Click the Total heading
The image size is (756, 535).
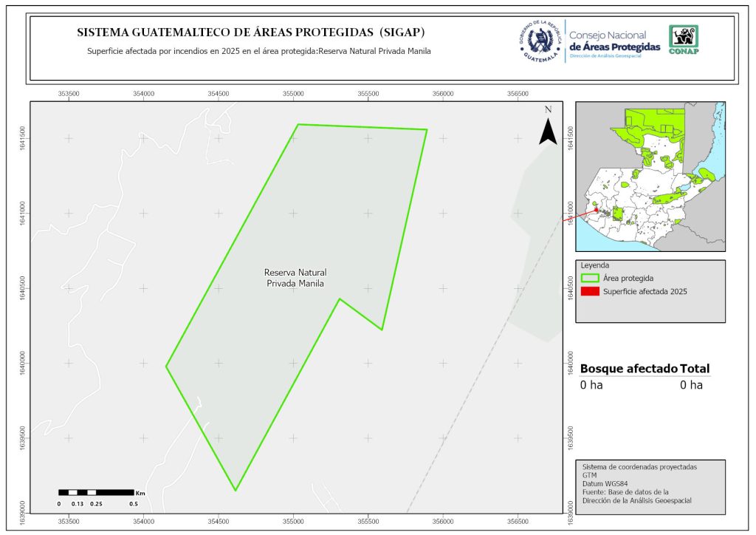tap(695, 369)
